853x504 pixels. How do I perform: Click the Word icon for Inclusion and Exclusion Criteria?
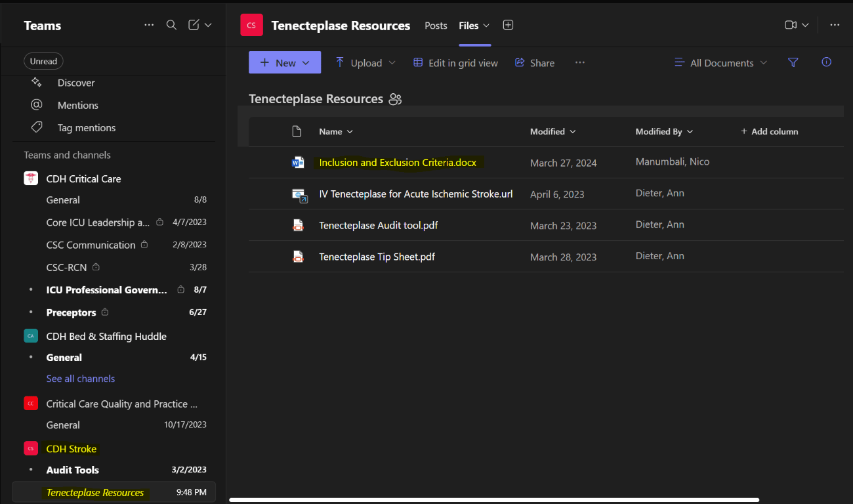(x=298, y=162)
